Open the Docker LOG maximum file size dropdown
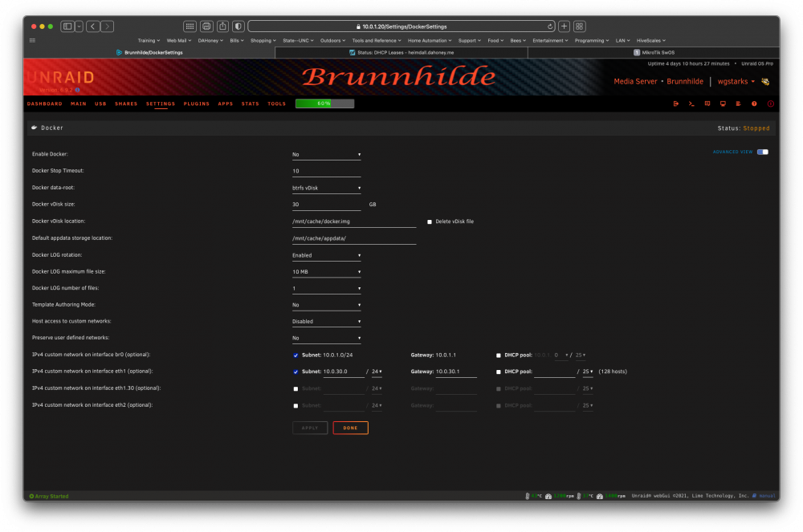The width and height of the screenshot is (803, 532). click(326, 272)
